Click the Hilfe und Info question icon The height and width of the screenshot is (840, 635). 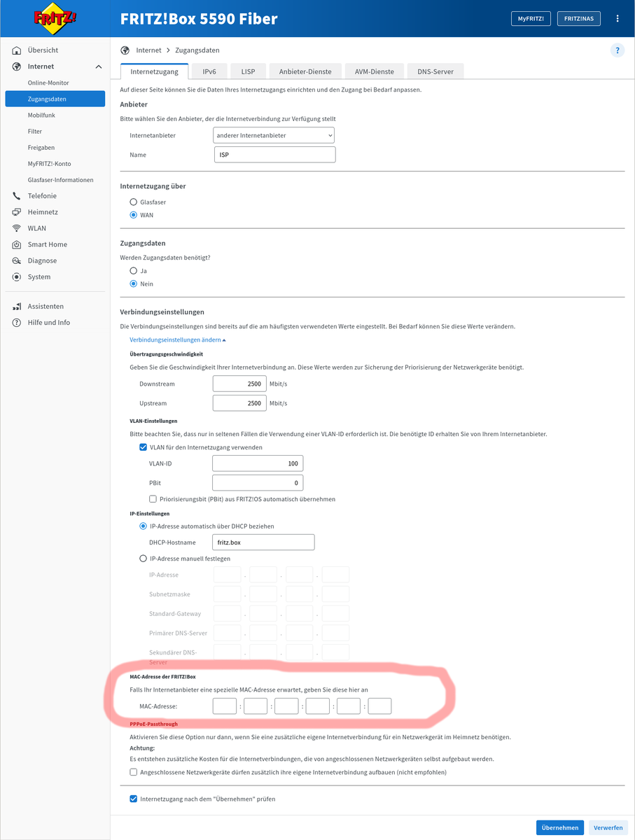pyautogui.click(x=17, y=323)
